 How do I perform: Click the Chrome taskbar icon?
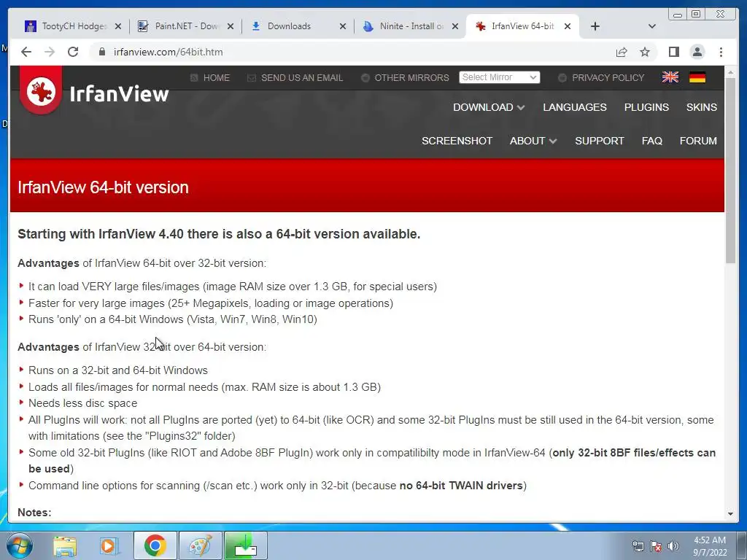pyautogui.click(x=155, y=545)
